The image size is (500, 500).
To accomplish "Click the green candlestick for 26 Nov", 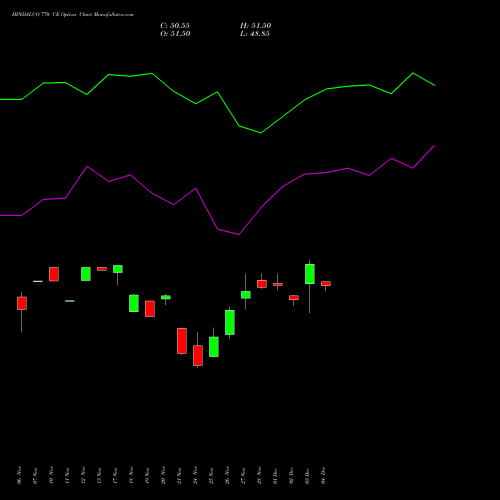I will pos(230,322).
